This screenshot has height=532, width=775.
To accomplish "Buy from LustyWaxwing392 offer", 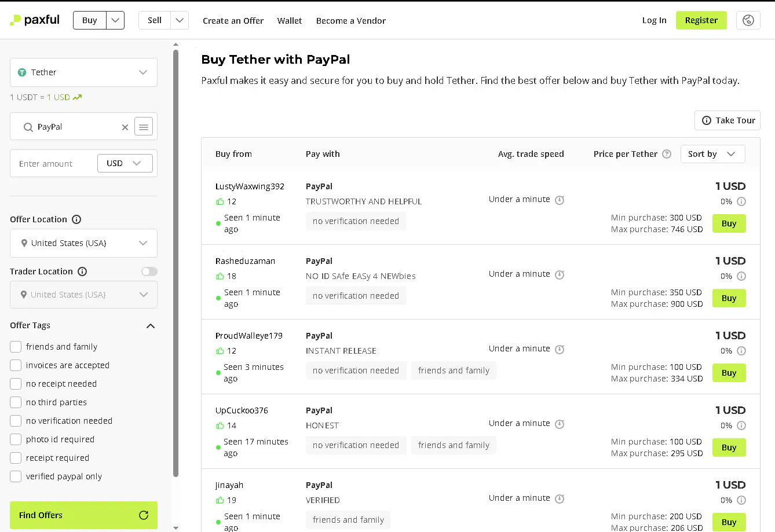I will click(729, 223).
